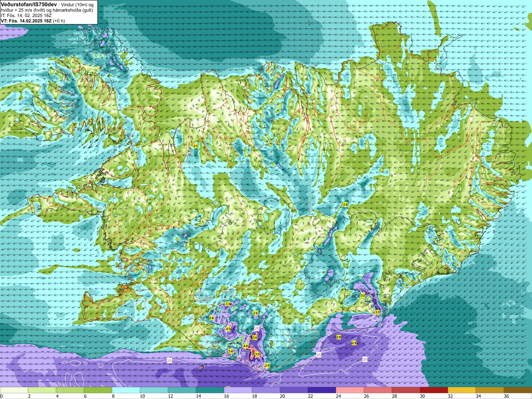Click the legend swatch between 6 and 8

pos(98,390)
